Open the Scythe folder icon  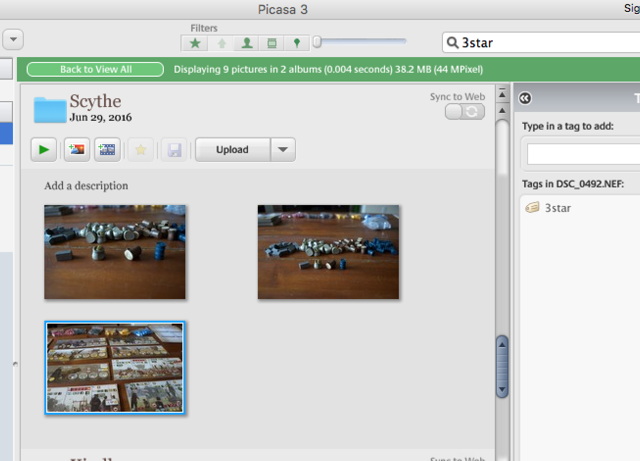(x=50, y=110)
